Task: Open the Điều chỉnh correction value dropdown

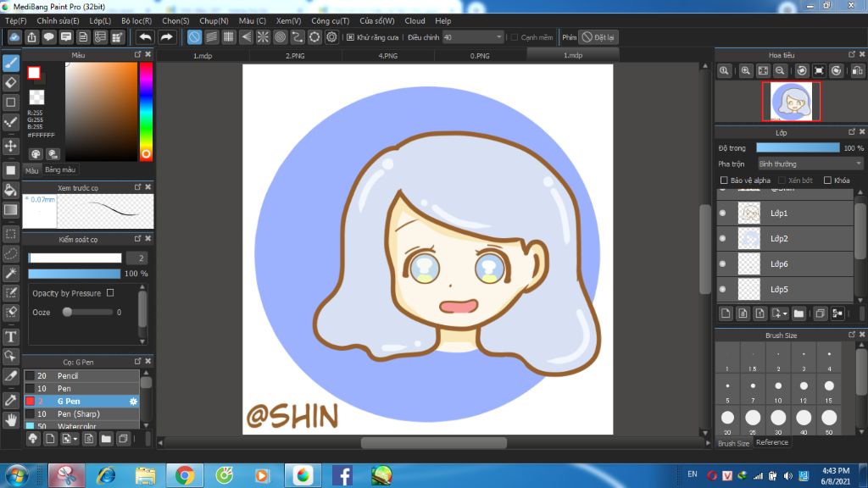Action: pyautogui.click(x=473, y=37)
